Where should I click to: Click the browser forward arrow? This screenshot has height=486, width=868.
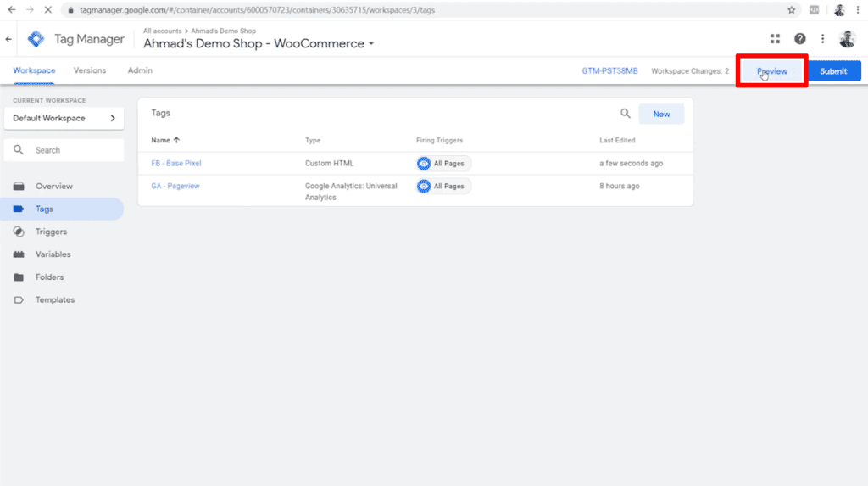point(30,10)
